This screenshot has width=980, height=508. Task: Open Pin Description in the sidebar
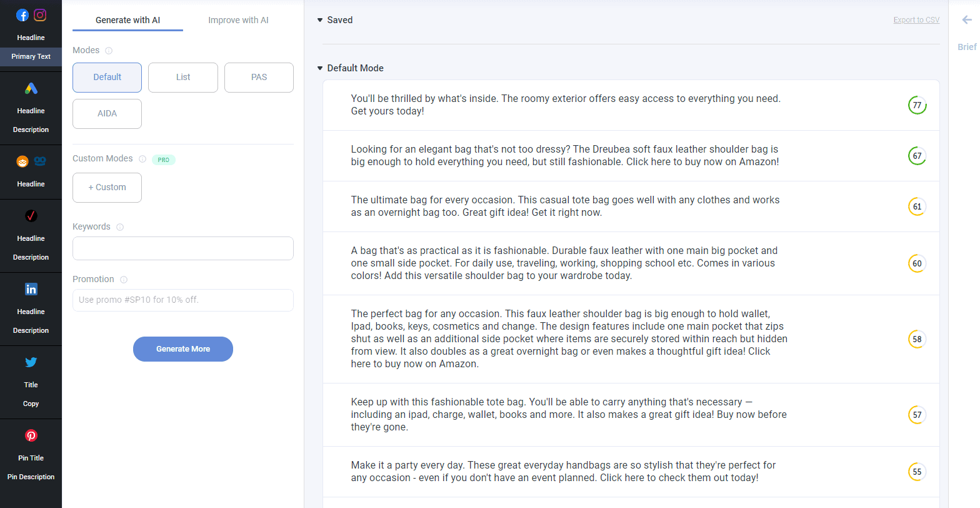[31, 477]
